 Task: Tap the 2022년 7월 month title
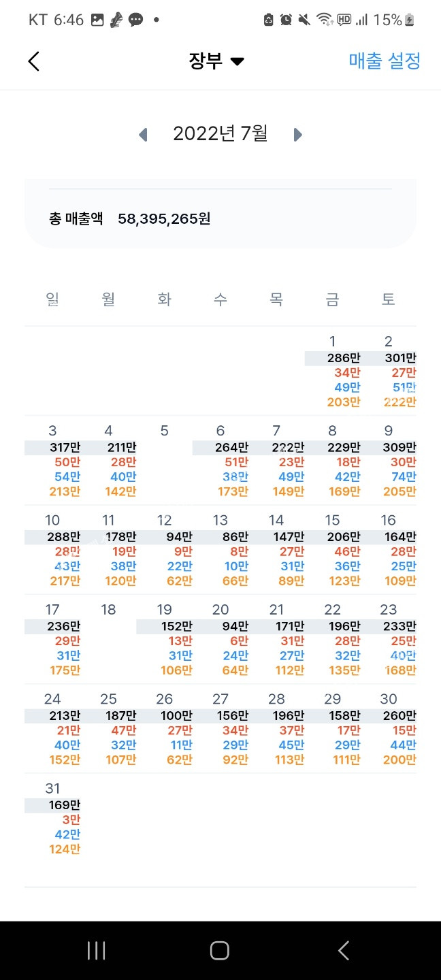point(220,134)
